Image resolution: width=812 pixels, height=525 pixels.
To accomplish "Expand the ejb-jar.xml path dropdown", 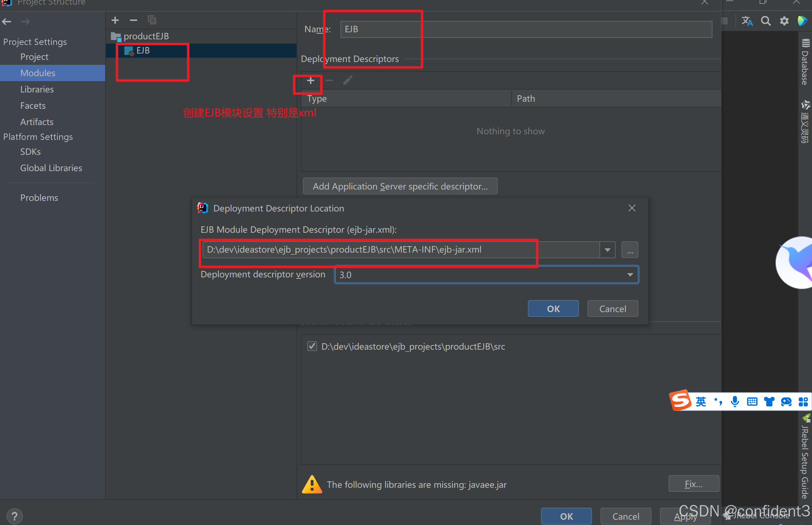I will (x=607, y=250).
